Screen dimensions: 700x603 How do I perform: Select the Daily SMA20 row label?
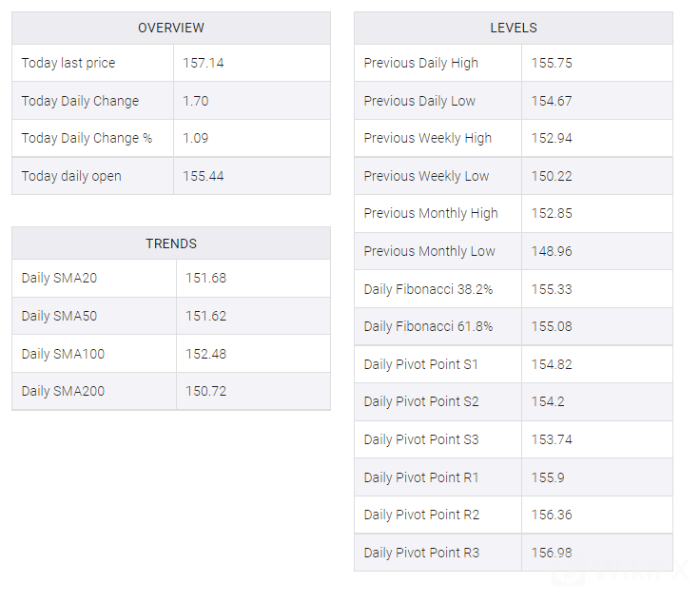(x=59, y=279)
